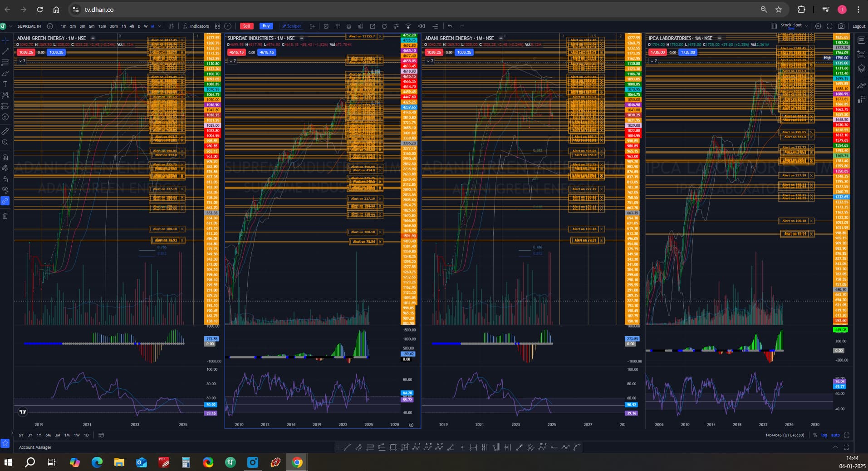Open the Indicators panel
The image size is (868, 471).
pos(196,26)
